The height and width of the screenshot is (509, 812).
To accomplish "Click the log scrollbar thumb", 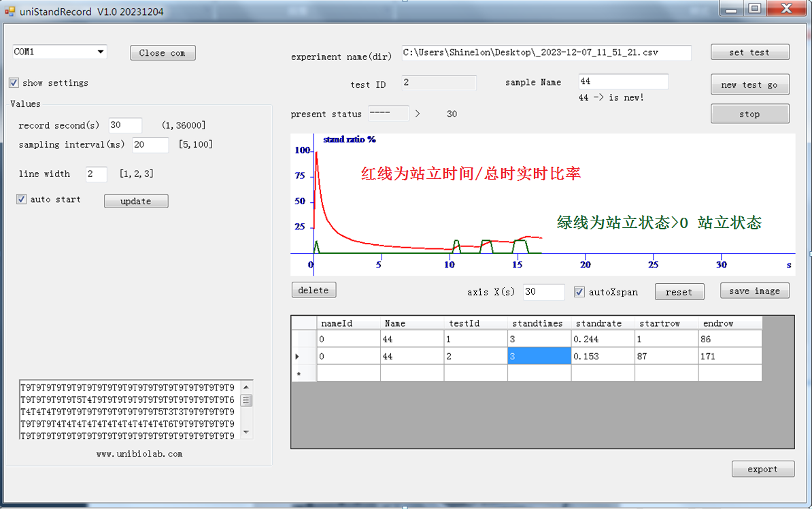I will [x=246, y=400].
